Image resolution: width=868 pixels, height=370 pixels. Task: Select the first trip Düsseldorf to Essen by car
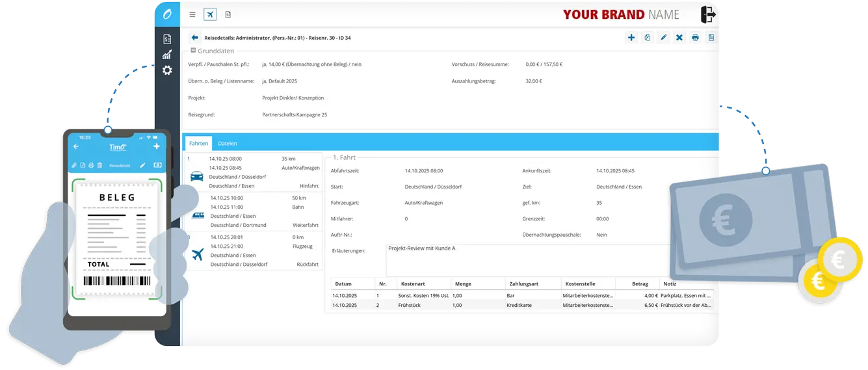[x=254, y=172]
